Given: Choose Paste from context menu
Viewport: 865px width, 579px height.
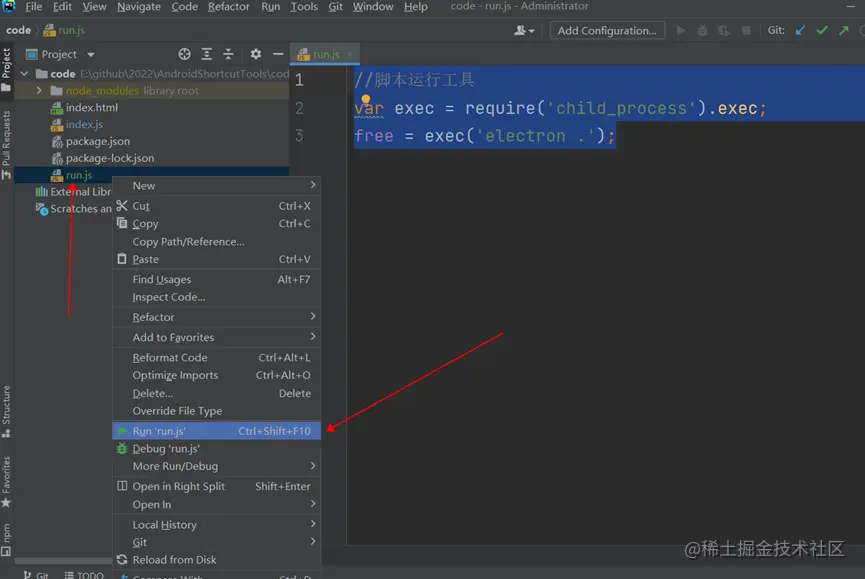Looking at the screenshot, I should 216,259.
